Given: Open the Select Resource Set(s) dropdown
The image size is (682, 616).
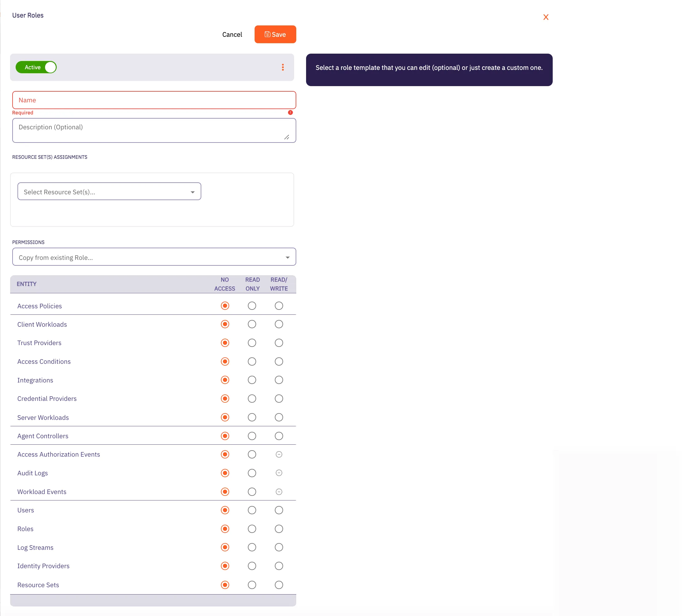Looking at the screenshot, I should [x=109, y=191].
